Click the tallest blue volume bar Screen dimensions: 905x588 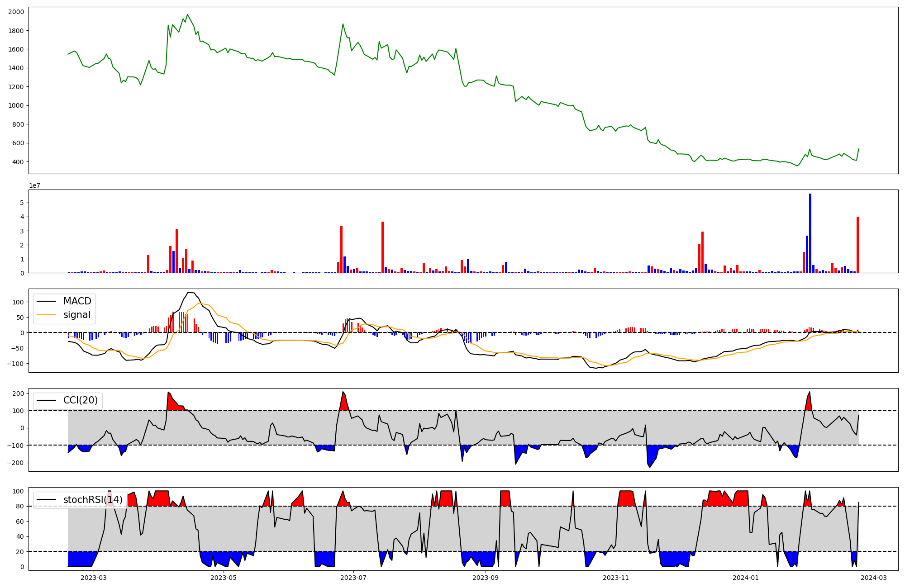810,233
